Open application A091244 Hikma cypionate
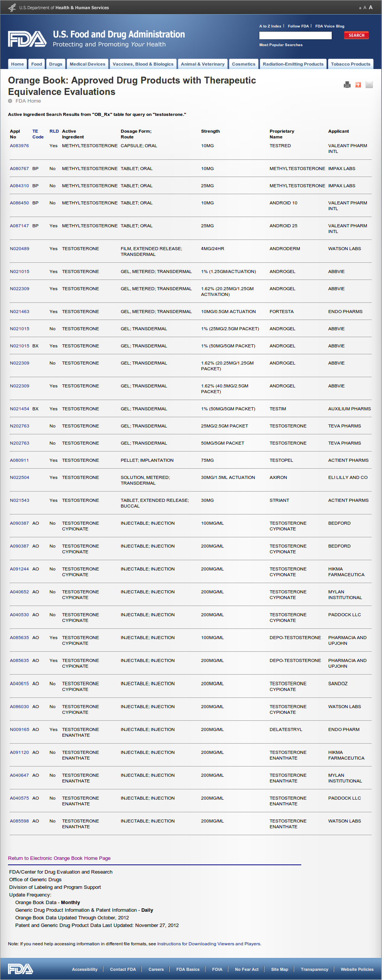This screenshot has height=980, width=382. click(19, 569)
